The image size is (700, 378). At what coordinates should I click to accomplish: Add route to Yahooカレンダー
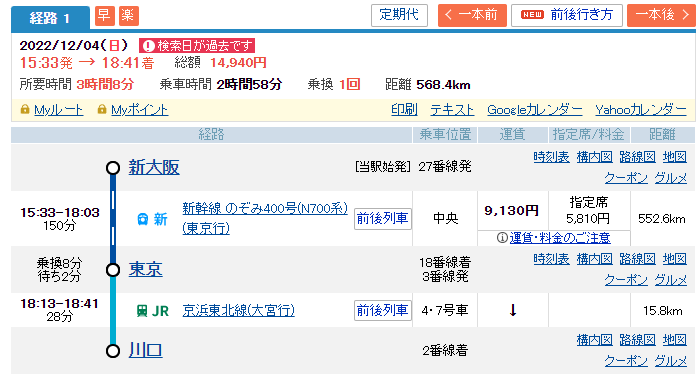[x=641, y=110]
